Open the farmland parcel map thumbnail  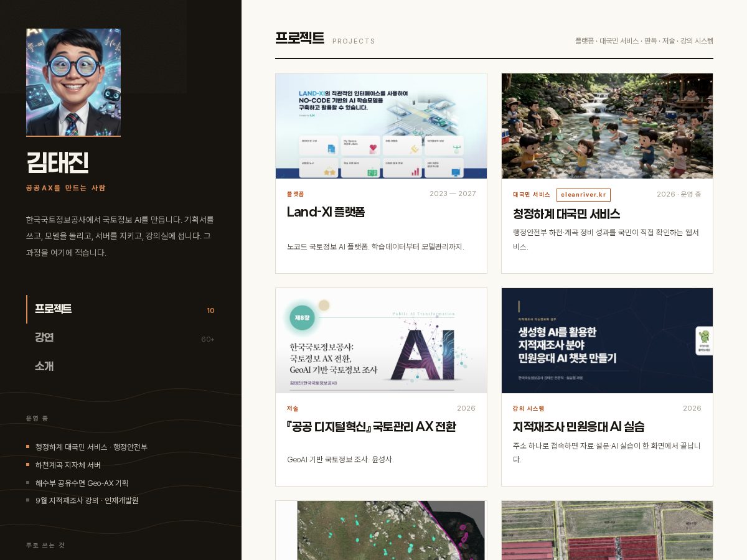[607, 530]
